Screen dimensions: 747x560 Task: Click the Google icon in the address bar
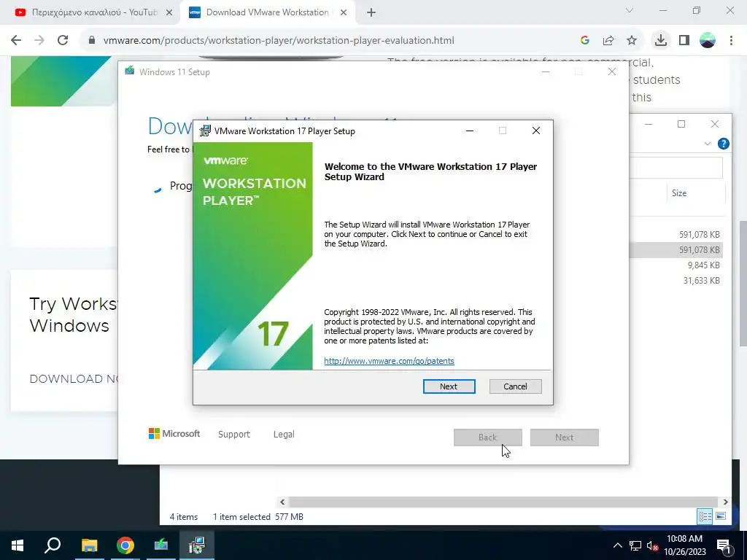(585, 41)
